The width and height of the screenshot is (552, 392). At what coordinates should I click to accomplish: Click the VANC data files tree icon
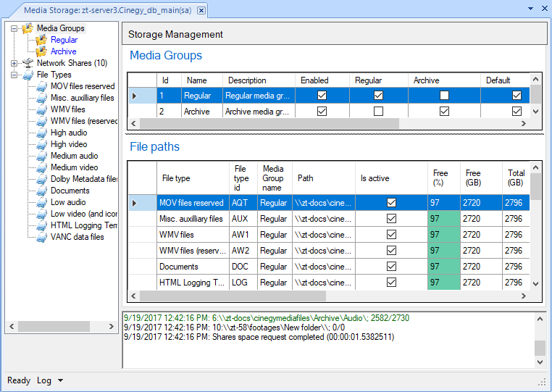point(41,238)
